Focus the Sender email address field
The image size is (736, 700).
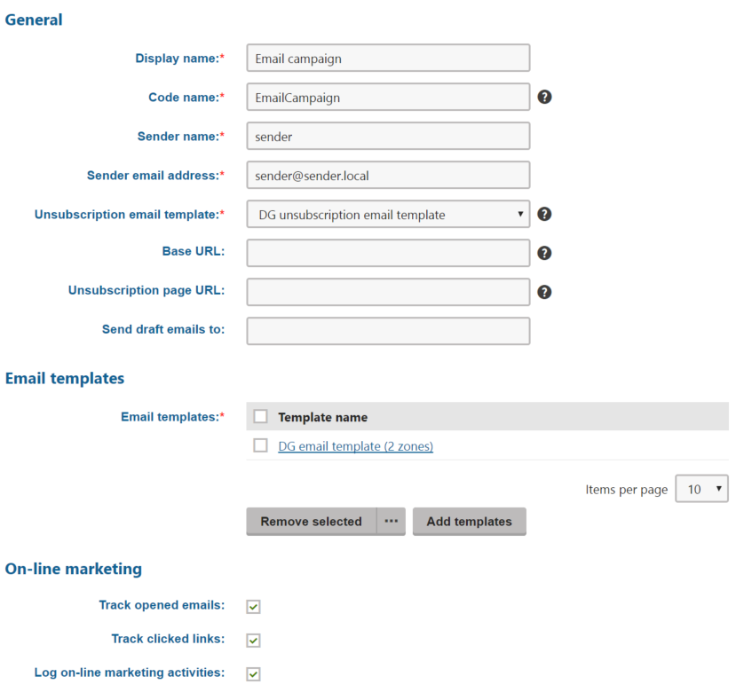pos(387,175)
